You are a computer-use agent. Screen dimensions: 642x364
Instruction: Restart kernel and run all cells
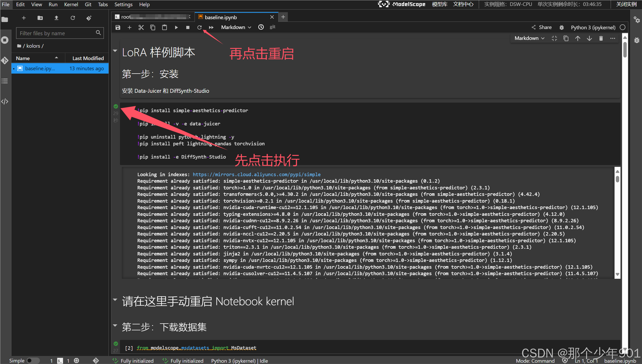211,27
